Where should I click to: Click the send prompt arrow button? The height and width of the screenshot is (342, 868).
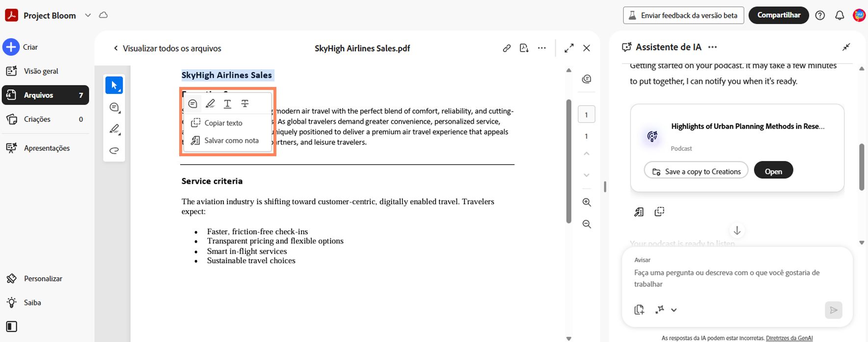pos(834,310)
